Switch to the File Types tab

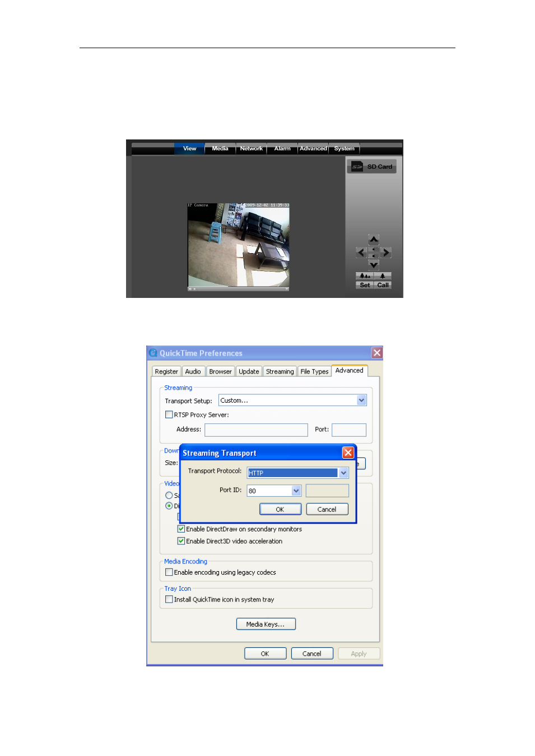[314, 371]
